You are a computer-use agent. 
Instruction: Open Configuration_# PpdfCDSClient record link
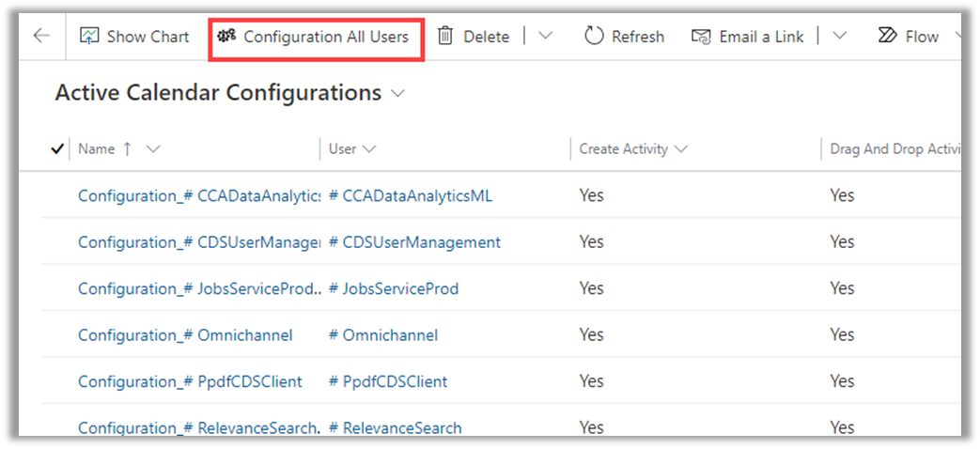click(190, 381)
